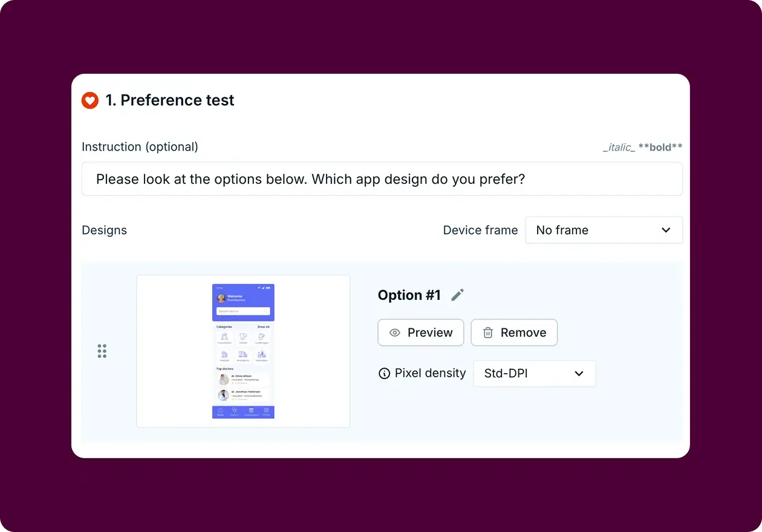Click the 1. Preference test heading
The height and width of the screenshot is (532, 762).
(169, 100)
